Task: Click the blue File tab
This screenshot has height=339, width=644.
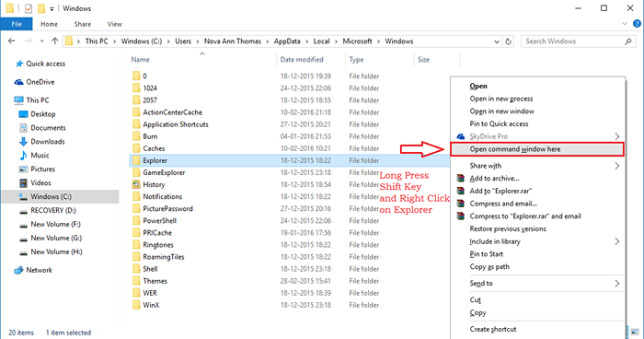Action: [x=17, y=24]
